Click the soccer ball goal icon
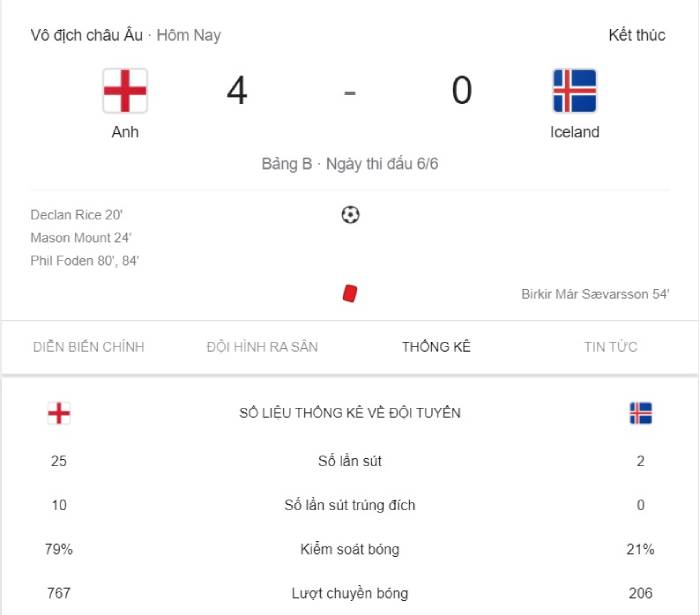The width and height of the screenshot is (700, 615). pyautogui.click(x=350, y=214)
